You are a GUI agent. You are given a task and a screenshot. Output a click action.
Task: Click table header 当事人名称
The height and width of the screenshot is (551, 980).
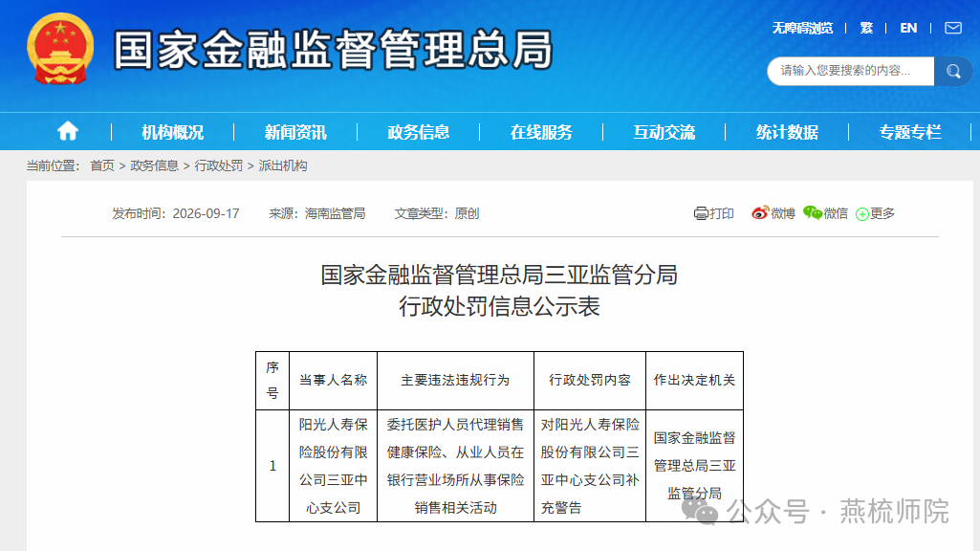(x=333, y=381)
